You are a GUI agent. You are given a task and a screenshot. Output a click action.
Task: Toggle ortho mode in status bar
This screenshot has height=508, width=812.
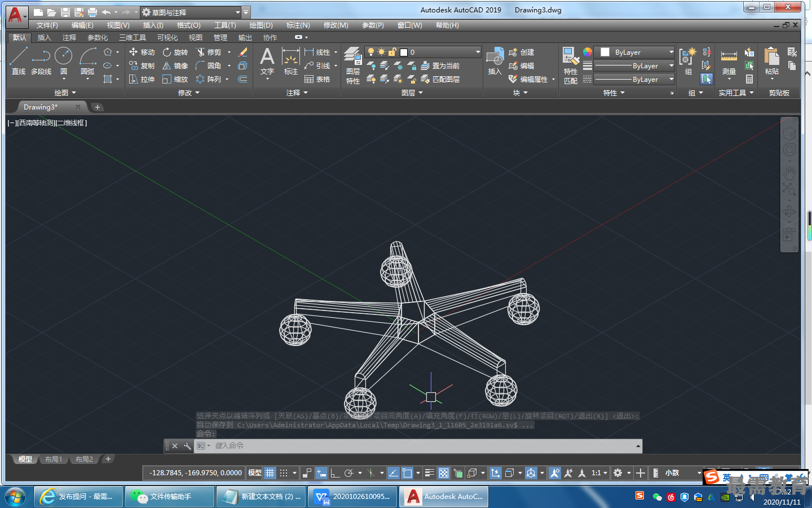tap(335, 472)
